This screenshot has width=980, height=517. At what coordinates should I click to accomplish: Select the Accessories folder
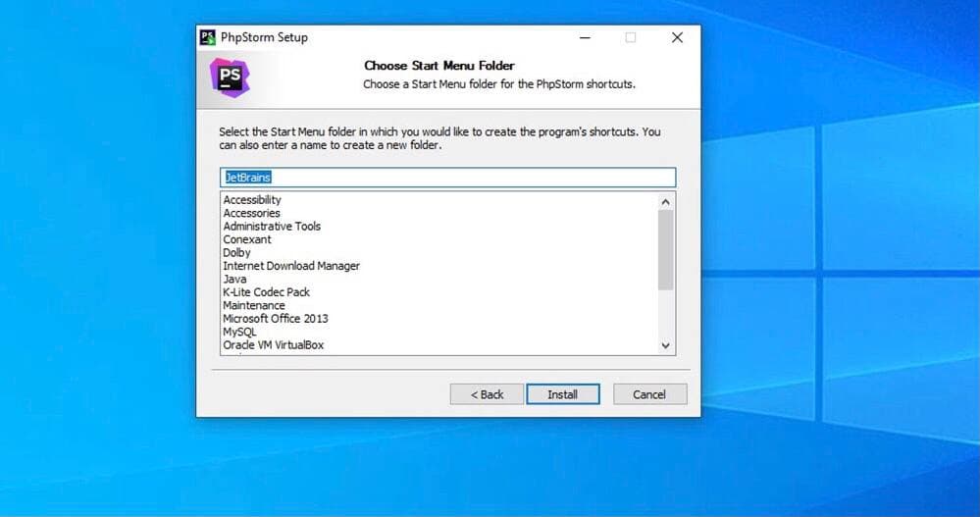click(251, 213)
